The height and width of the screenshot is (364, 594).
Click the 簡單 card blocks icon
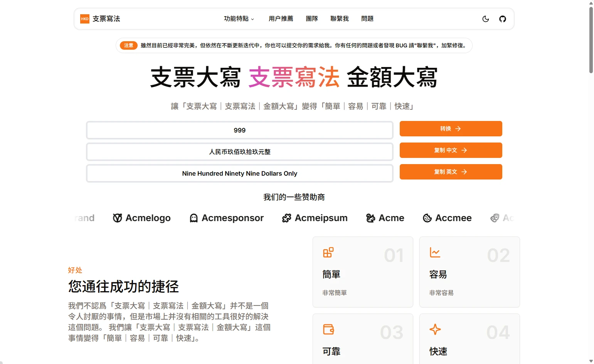tap(328, 252)
